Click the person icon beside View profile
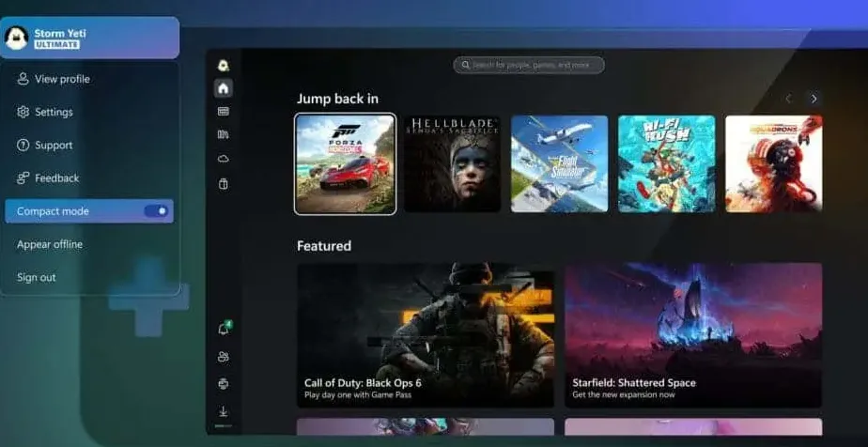Image resolution: width=868 pixels, height=447 pixels. pos(23,79)
